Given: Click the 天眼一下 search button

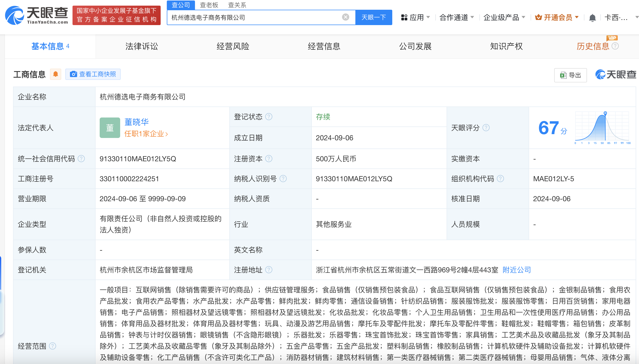Looking at the screenshot, I should 374,17.
